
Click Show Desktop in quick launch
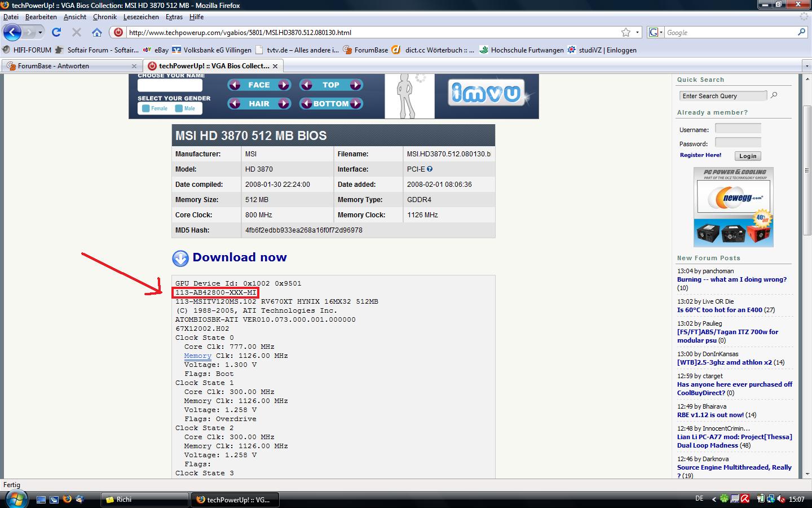click(x=41, y=500)
